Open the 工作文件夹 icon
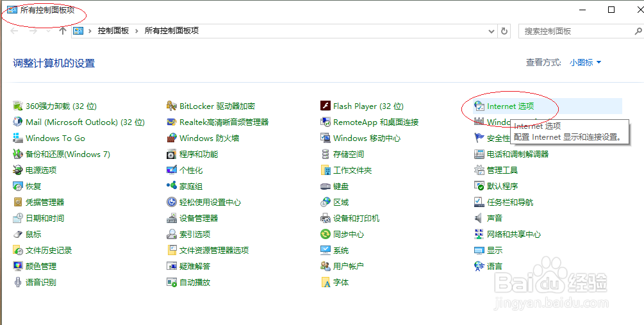This screenshot has height=325, width=644. pyautogui.click(x=326, y=170)
